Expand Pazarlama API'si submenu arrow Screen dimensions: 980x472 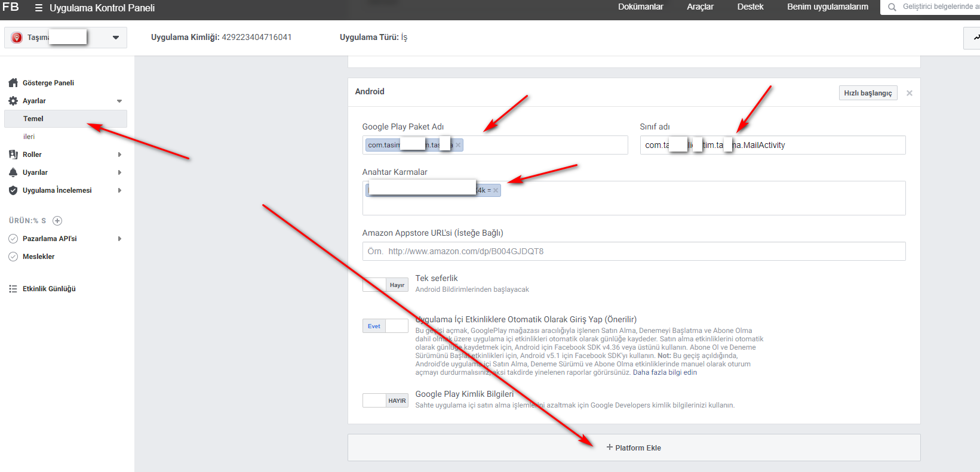119,239
